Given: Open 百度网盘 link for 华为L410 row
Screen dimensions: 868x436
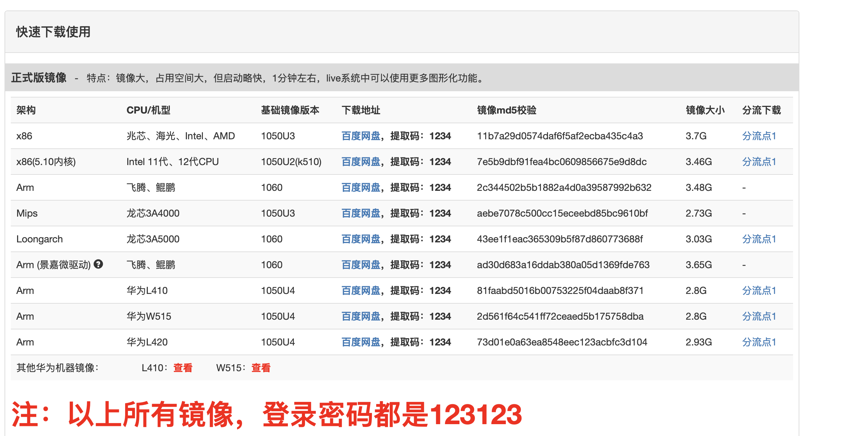Looking at the screenshot, I should coord(360,291).
